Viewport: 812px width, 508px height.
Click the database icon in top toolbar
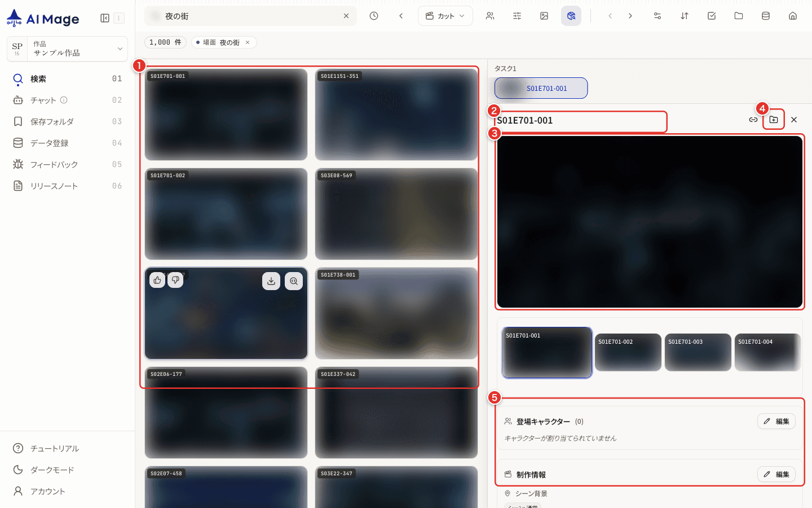click(766, 16)
